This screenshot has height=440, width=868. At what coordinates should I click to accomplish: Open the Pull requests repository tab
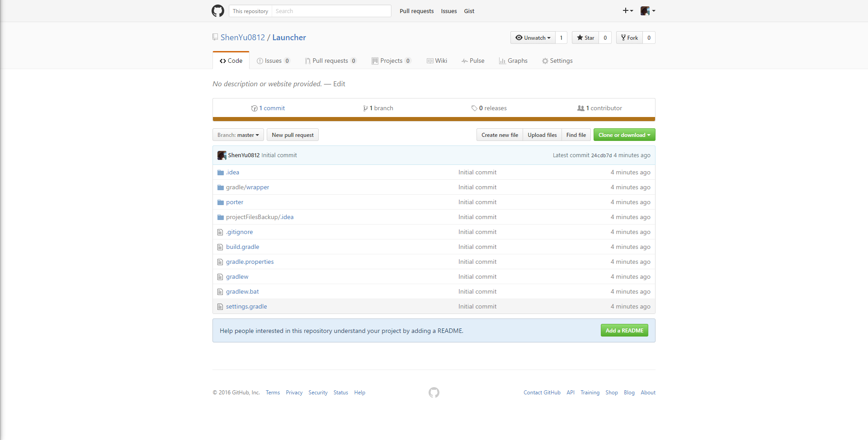pyautogui.click(x=330, y=61)
